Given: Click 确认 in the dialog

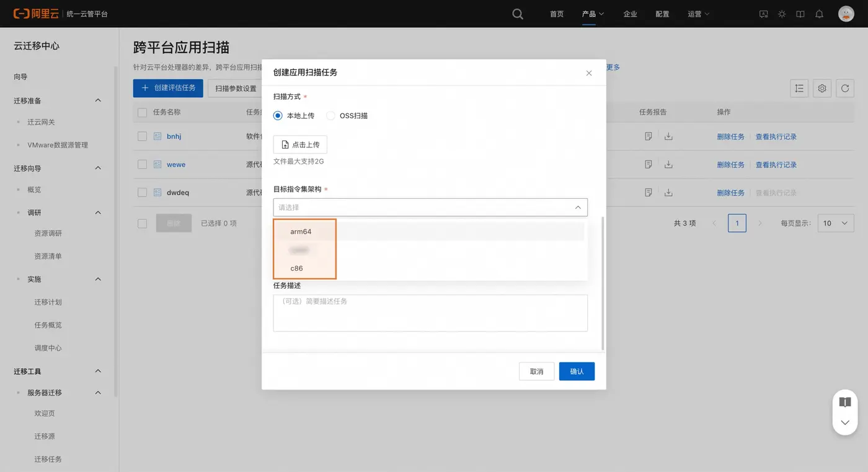Looking at the screenshot, I should click(577, 371).
